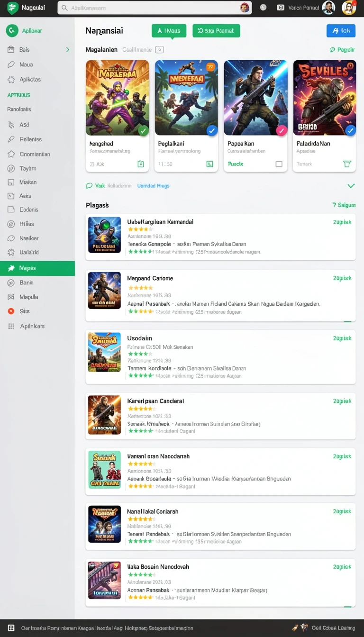Click the green Maus button

(x=169, y=31)
